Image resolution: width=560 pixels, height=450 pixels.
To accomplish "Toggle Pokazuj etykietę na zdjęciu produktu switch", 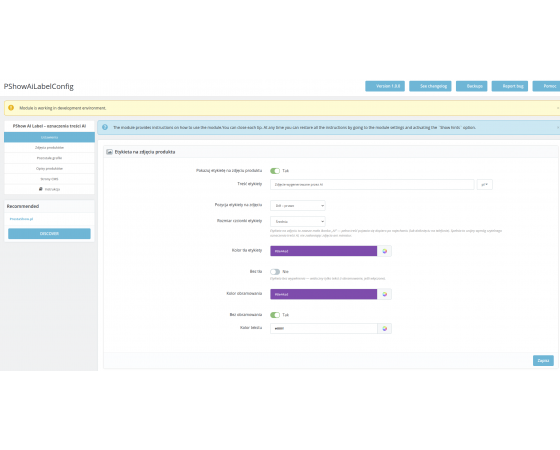I will tap(275, 171).
